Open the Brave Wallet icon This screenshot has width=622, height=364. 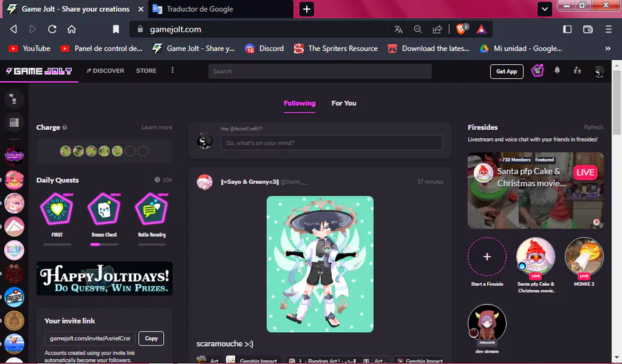tap(588, 29)
